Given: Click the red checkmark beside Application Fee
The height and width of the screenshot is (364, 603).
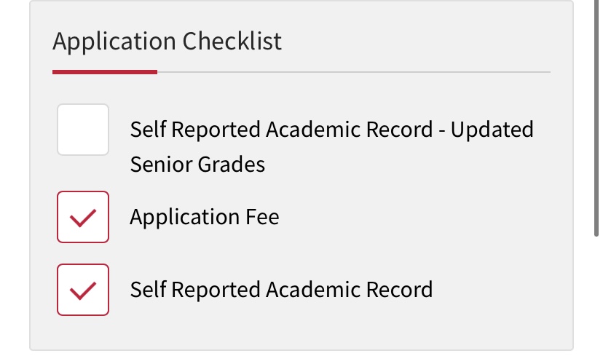Looking at the screenshot, I should coord(83,217).
